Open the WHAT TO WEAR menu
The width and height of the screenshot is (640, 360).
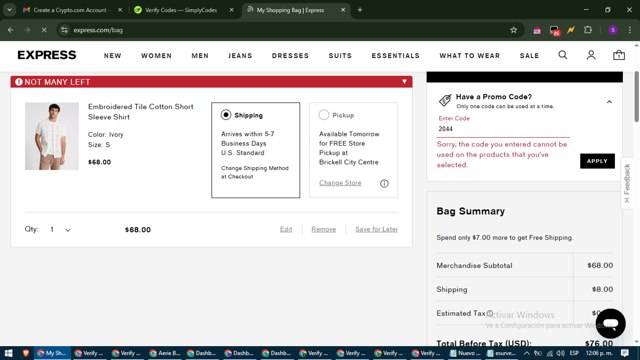coord(469,56)
